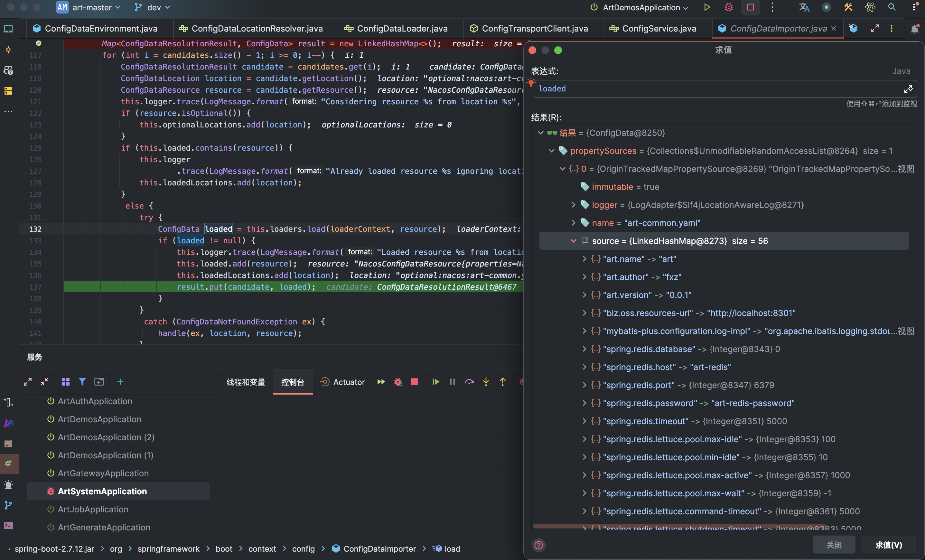Open the dev branch dropdown
The height and width of the screenshot is (560, 925).
tap(153, 7)
